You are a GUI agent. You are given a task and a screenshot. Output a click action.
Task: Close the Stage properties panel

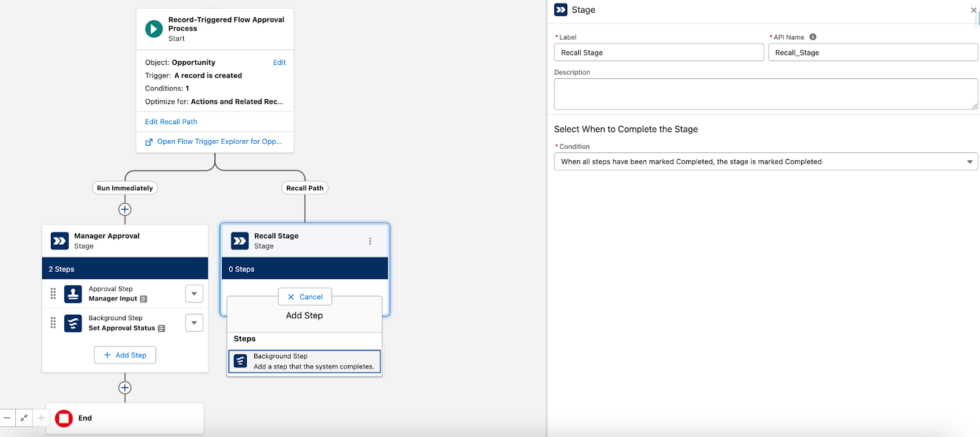point(973,10)
